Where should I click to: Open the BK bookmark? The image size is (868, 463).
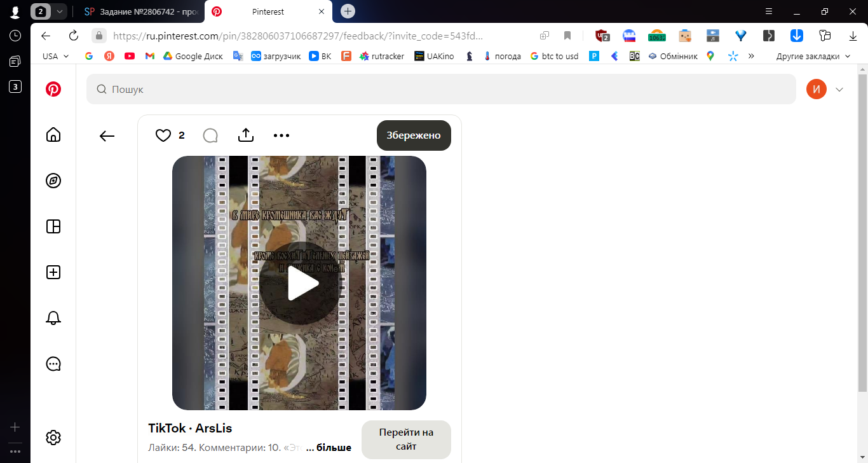click(320, 56)
